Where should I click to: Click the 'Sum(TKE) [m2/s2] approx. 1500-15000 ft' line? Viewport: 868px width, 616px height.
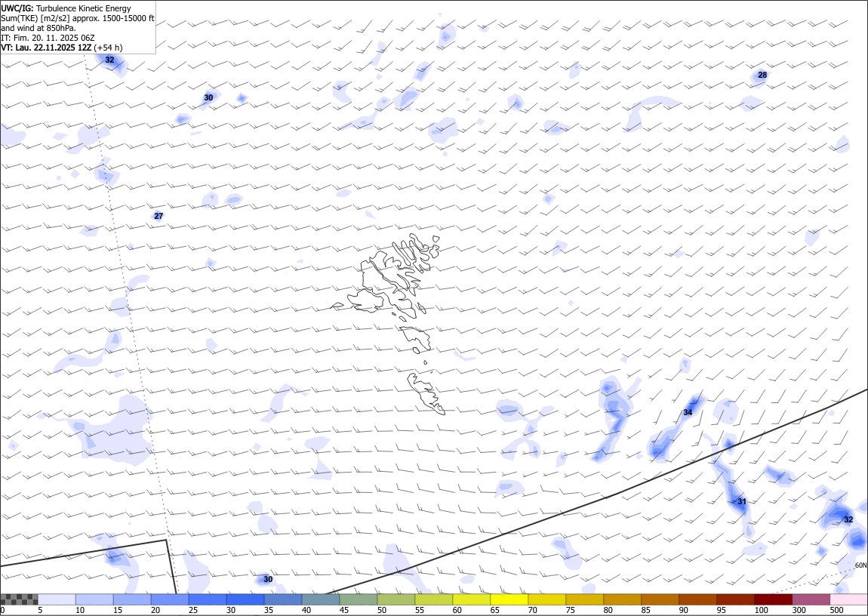tap(78, 18)
